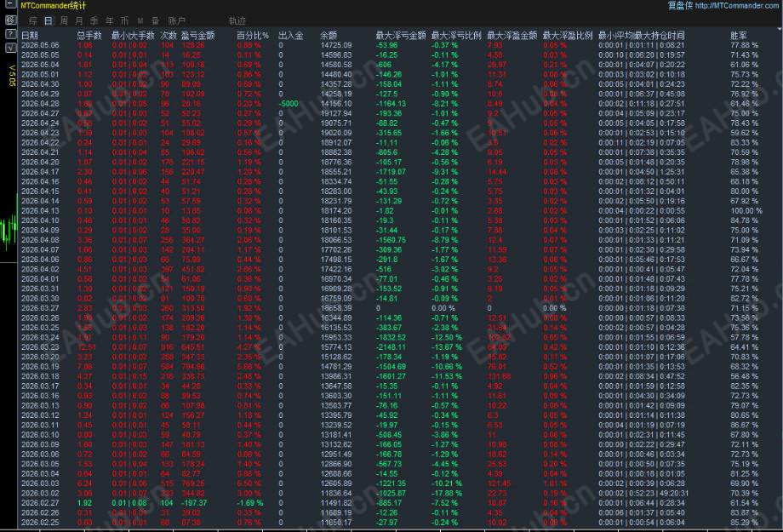Switch to the 周 weekly tab

click(64, 21)
